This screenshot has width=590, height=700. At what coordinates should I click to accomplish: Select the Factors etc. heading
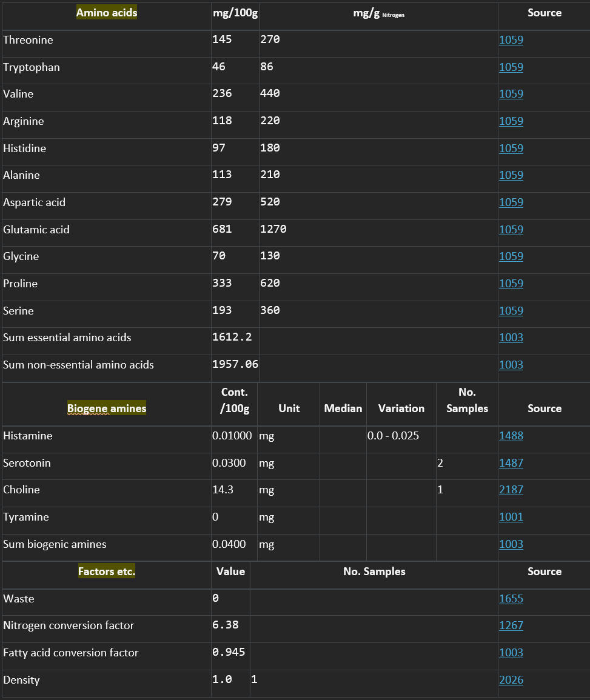[107, 572]
